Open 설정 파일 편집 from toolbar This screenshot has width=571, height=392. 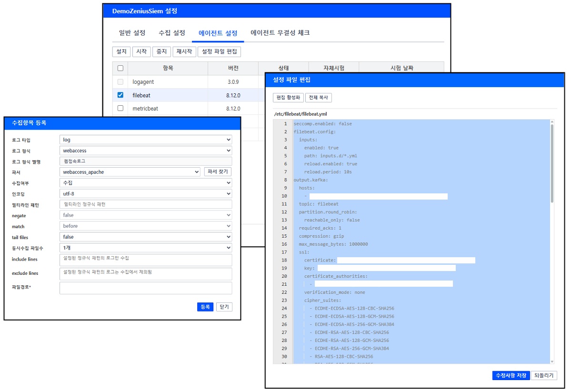[x=219, y=51]
